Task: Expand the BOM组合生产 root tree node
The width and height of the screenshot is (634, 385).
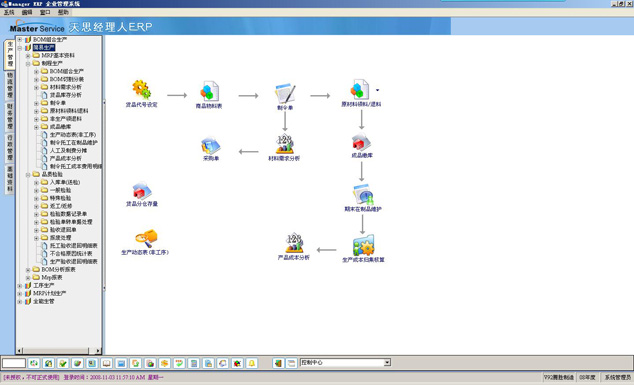Action: point(19,40)
